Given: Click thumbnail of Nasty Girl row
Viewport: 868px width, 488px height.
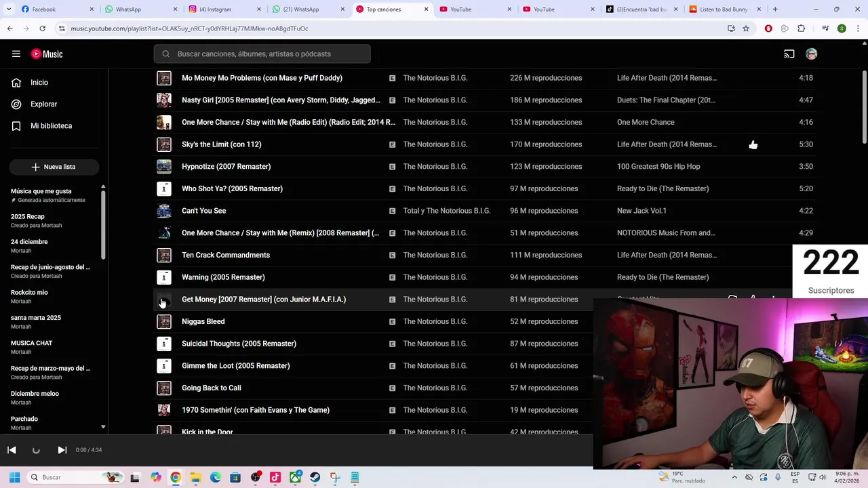Looking at the screenshot, I should [x=164, y=100].
